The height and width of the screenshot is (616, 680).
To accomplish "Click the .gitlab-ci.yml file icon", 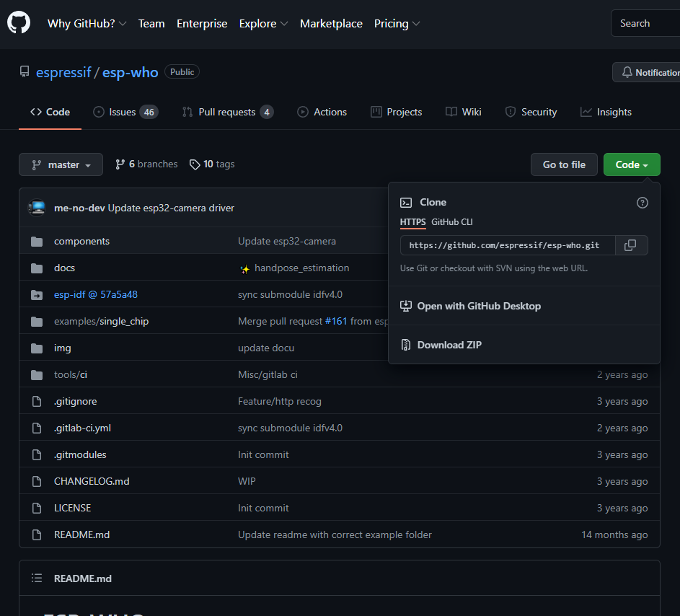I will click(x=37, y=428).
